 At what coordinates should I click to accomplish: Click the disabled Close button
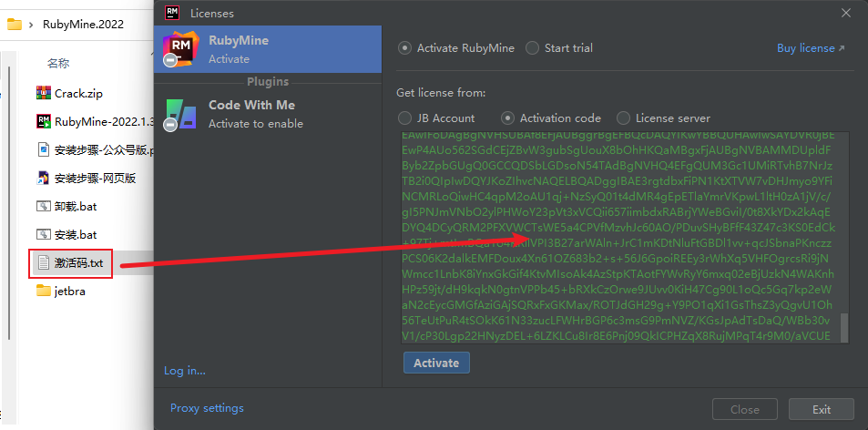coord(744,410)
